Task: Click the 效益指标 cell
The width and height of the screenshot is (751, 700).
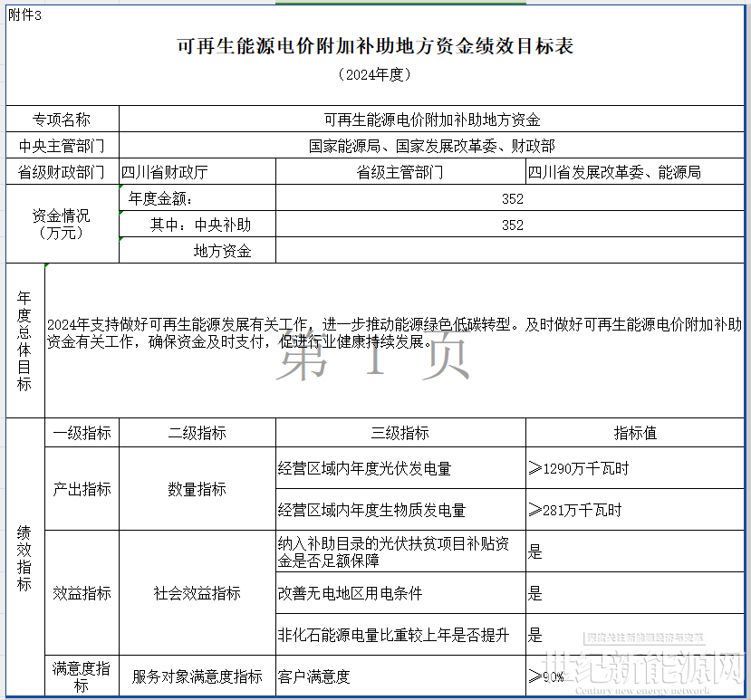Action: coord(82,593)
